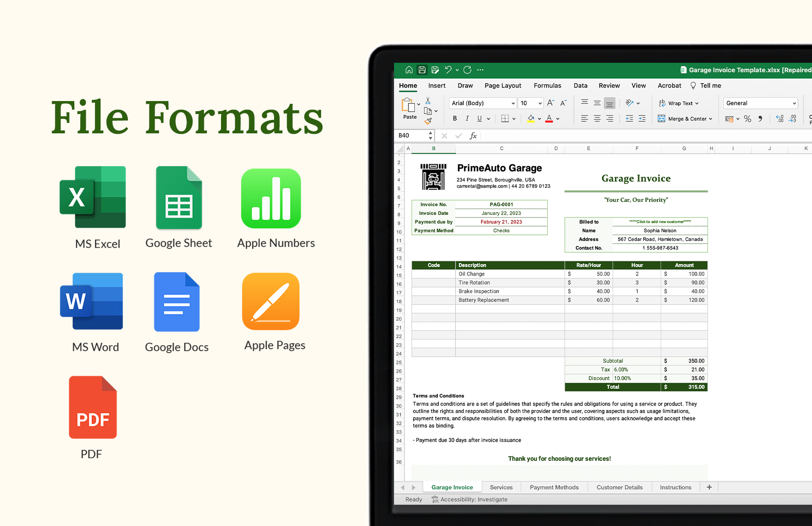Select the Format Painter brush
812x526 pixels.
tap(428, 121)
